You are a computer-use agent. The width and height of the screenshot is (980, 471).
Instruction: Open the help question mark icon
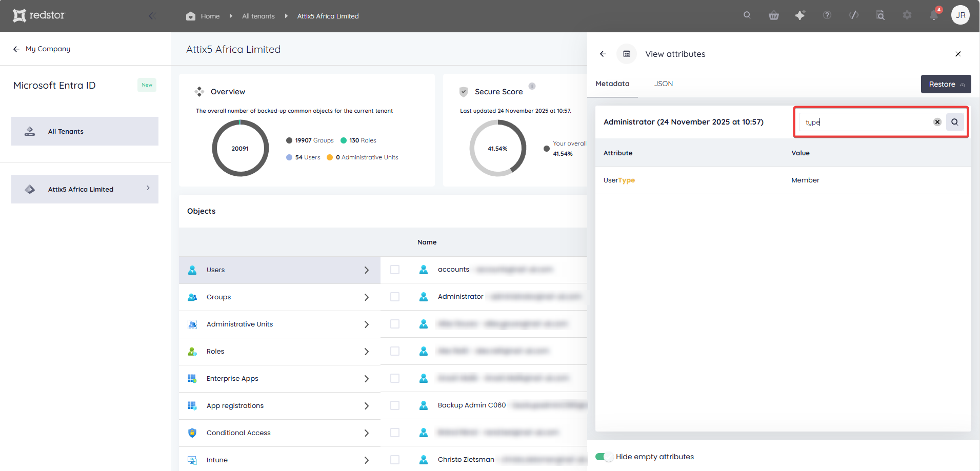click(x=827, y=15)
